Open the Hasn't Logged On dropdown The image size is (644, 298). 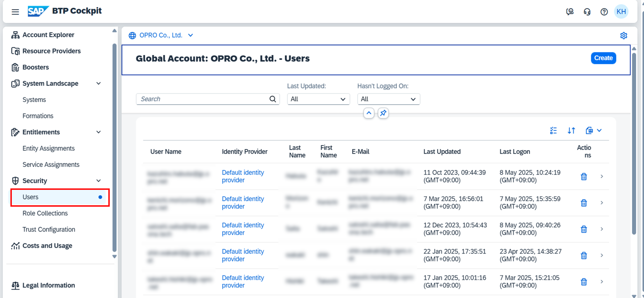click(x=388, y=99)
